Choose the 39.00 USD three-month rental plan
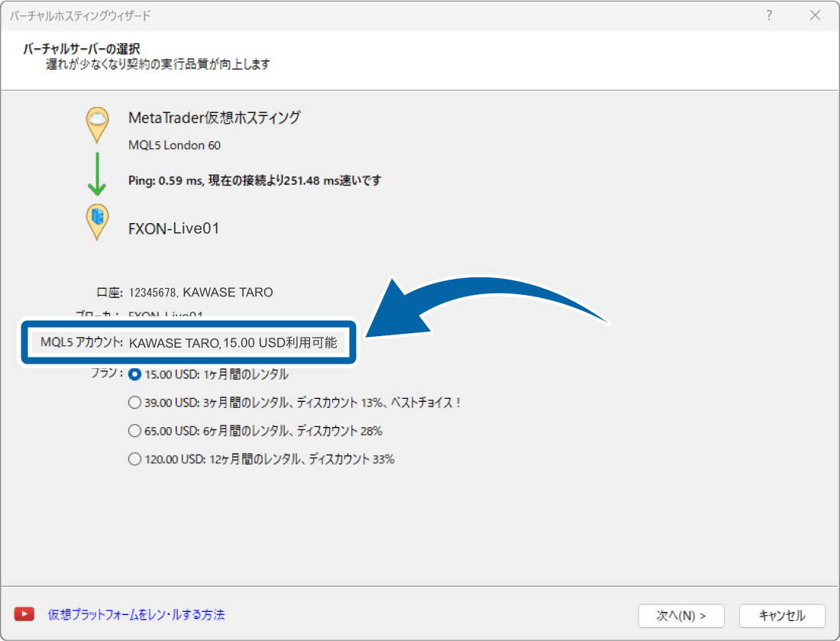840x641 pixels. pos(135,403)
